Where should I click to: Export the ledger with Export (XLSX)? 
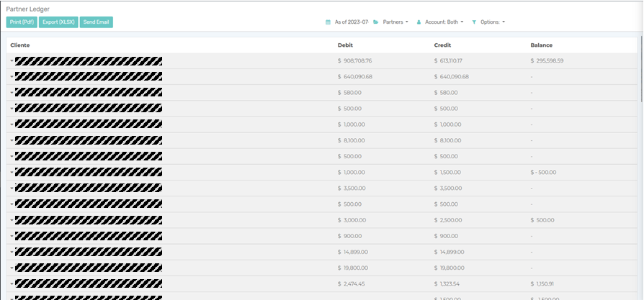point(58,22)
